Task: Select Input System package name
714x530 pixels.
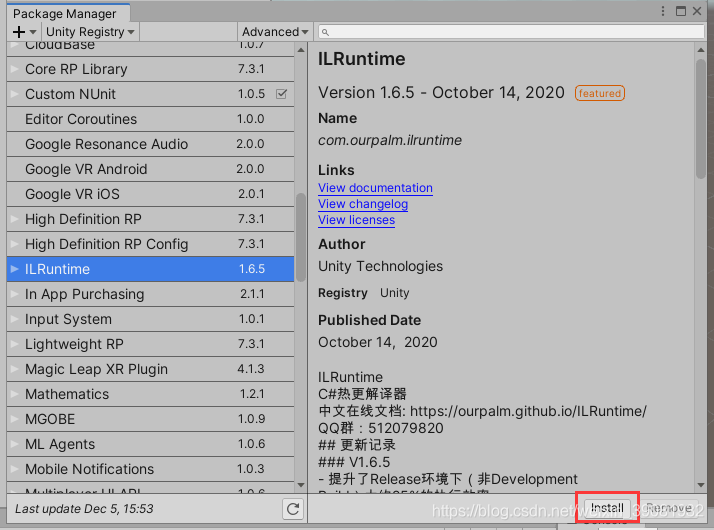Action: coord(68,319)
